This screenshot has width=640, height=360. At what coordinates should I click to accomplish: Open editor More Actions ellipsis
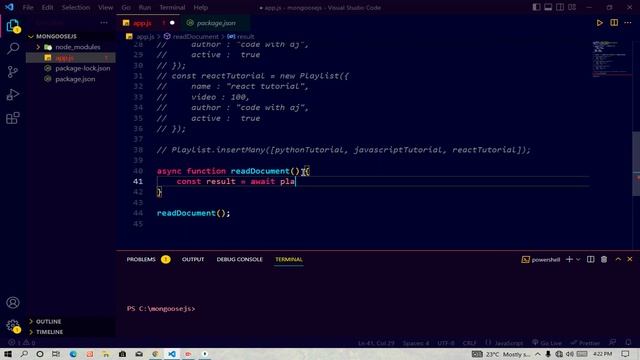pos(628,23)
